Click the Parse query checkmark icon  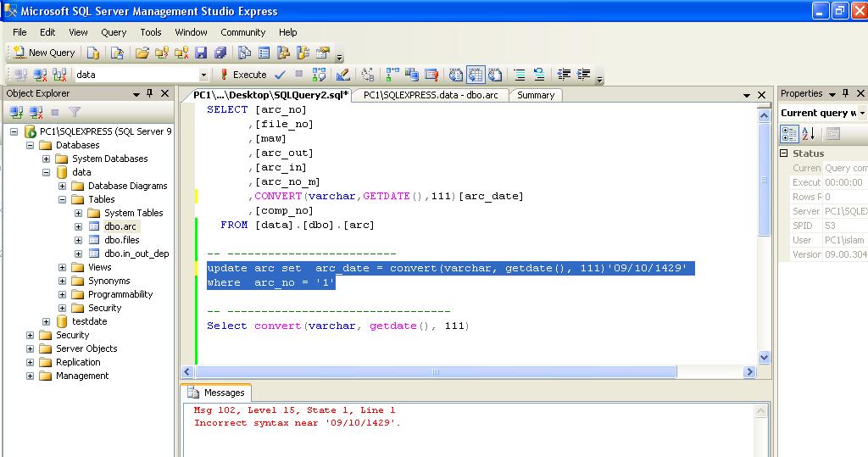click(x=280, y=75)
